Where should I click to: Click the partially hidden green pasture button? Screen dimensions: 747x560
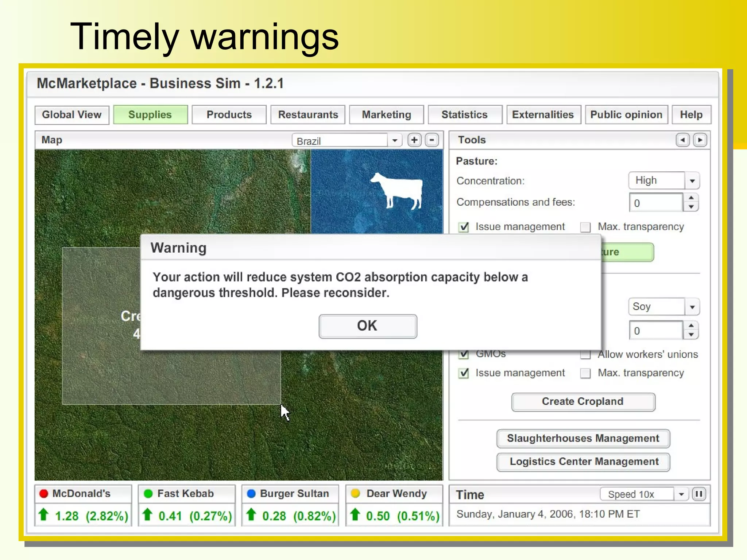(627, 252)
